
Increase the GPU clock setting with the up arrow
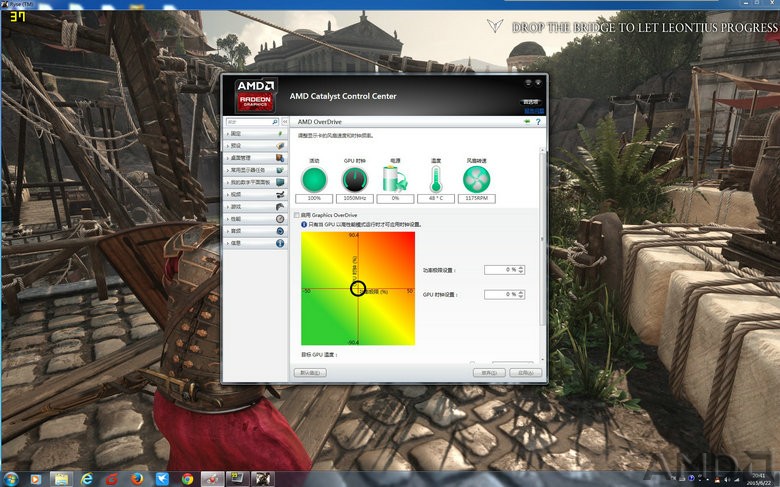(x=521, y=292)
